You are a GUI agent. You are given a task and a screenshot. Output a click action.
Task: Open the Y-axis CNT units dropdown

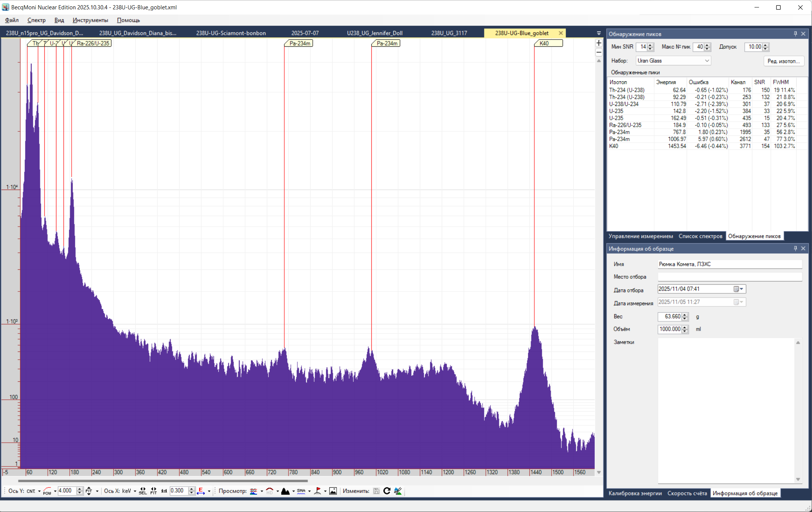pyautogui.click(x=39, y=491)
